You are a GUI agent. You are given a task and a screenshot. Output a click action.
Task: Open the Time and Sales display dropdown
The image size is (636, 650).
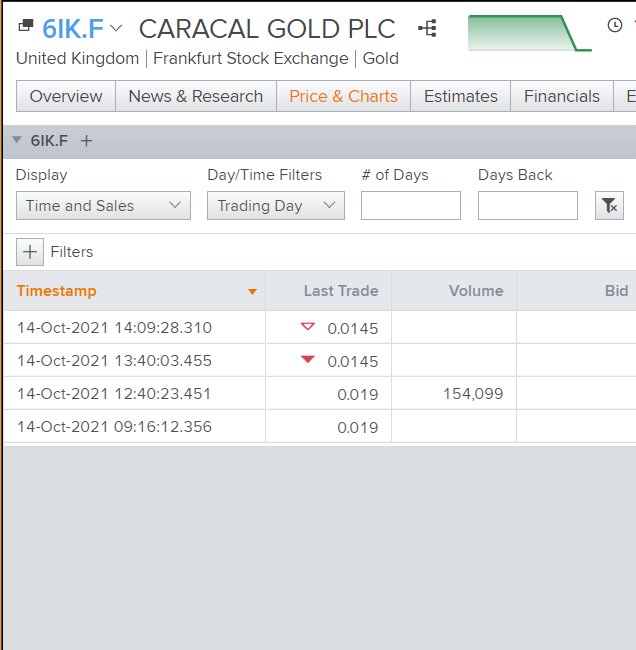click(x=103, y=206)
